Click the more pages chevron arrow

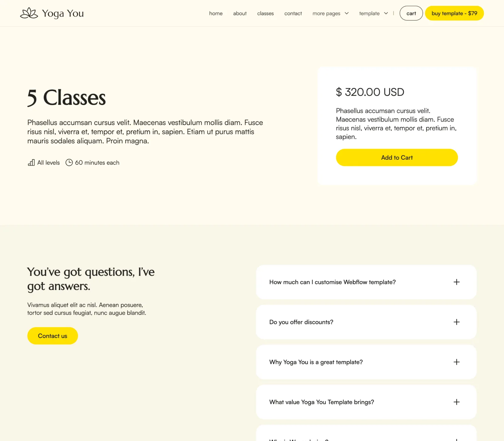[x=347, y=13]
